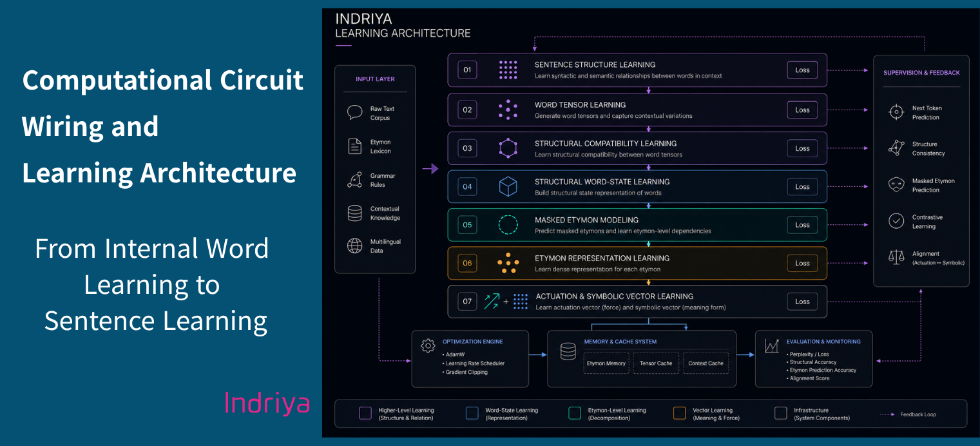The height and width of the screenshot is (446, 980).
Task: Click the Contextual Knowledge database icon
Action: pos(354,213)
